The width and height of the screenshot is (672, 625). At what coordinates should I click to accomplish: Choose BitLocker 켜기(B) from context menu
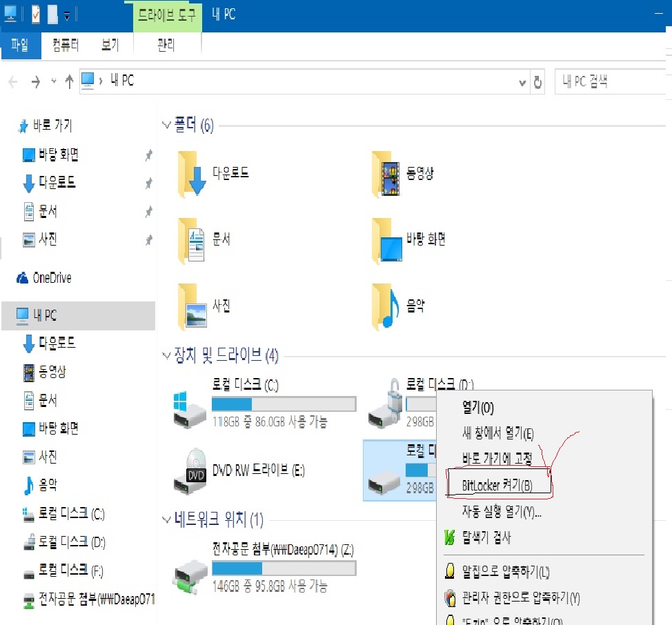(x=497, y=485)
